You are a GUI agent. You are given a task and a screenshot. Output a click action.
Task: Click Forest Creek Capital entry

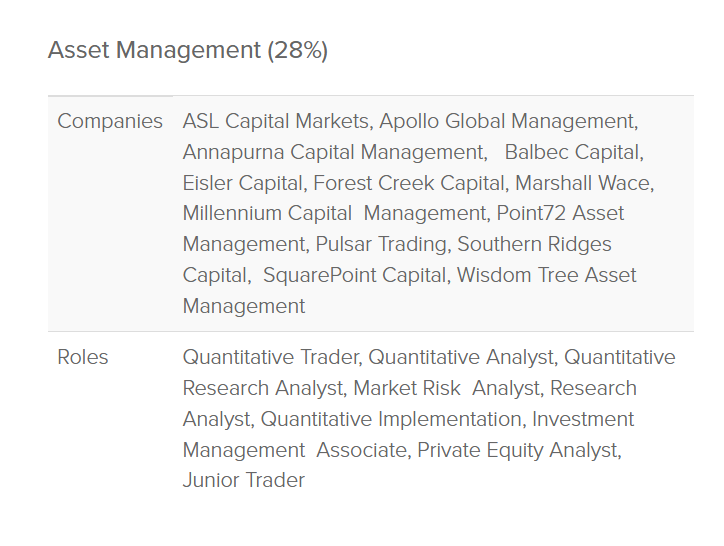pos(408,183)
